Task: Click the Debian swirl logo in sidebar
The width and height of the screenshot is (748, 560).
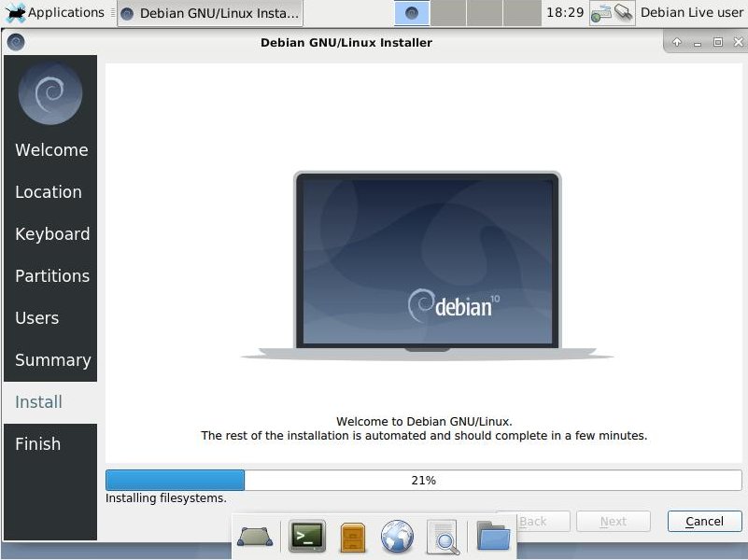Action: (x=50, y=93)
